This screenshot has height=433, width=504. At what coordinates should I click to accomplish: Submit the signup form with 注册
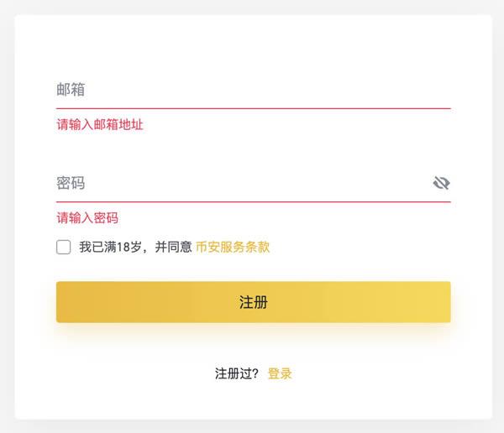253,302
